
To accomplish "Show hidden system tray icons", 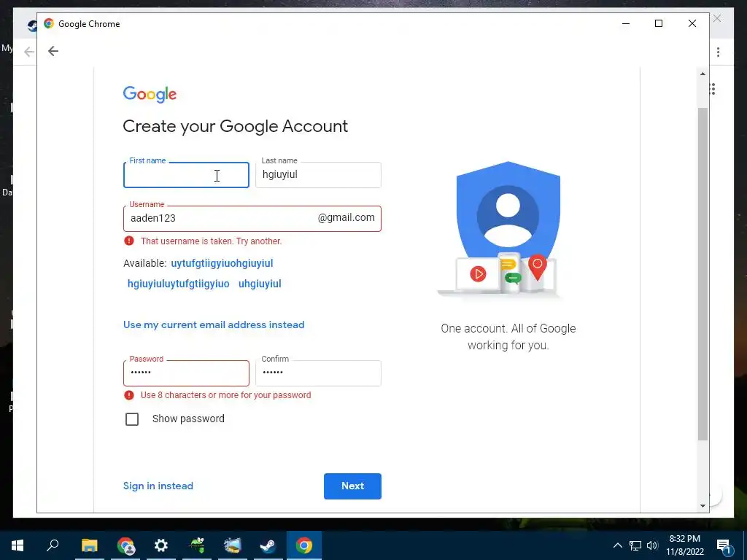I will coord(617,545).
